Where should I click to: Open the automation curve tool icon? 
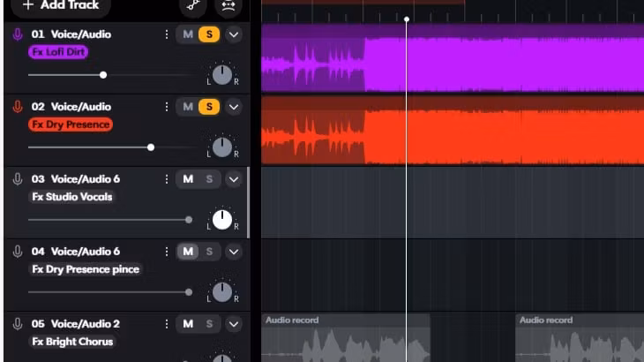pyautogui.click(x=193, y=6)
